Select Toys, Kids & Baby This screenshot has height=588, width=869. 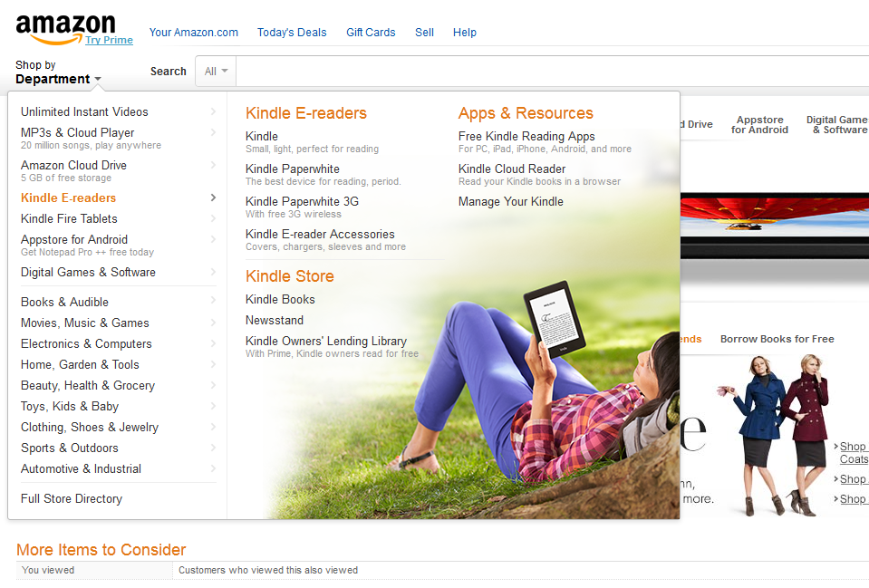[70, 407]
